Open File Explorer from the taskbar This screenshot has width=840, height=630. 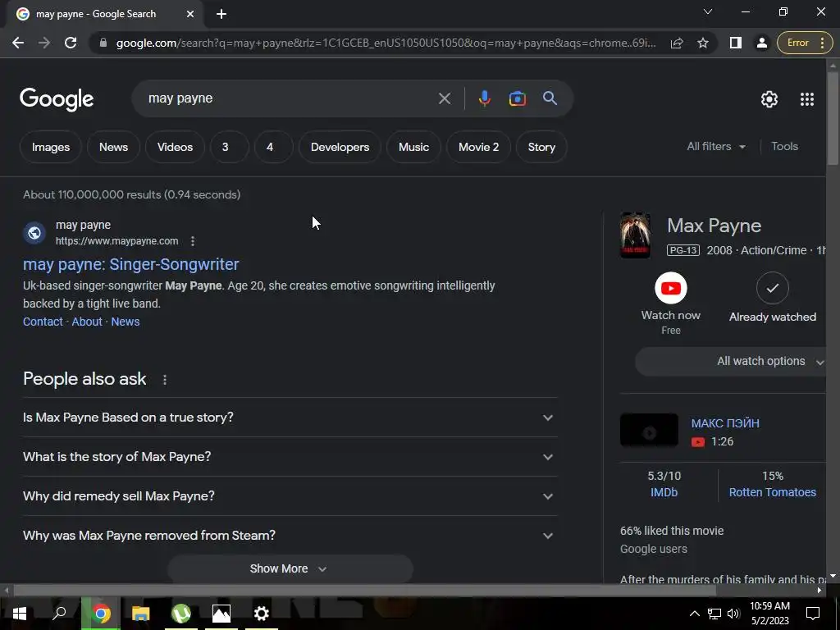pyautogui.click(x=140, y=614)
